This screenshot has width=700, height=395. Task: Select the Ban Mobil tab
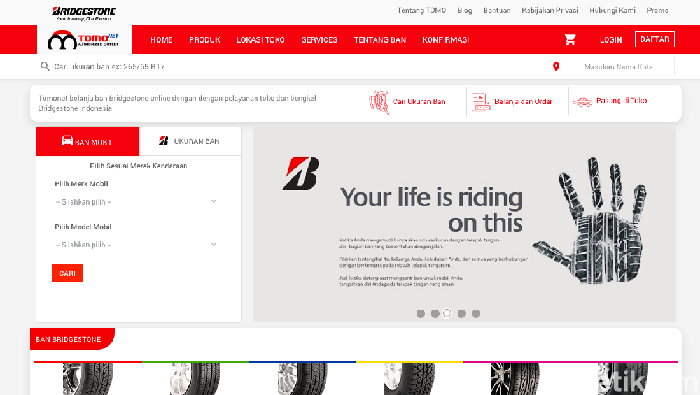pyautogui.click(x=88, y=141)
